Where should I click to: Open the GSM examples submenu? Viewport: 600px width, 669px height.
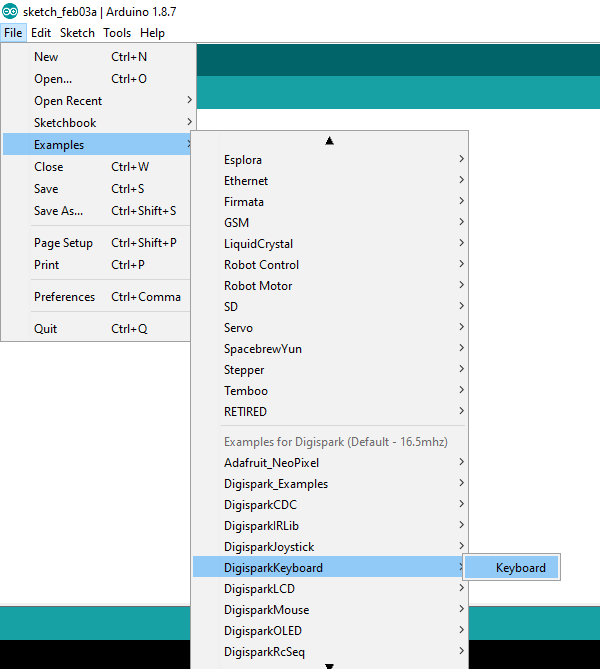click(x=329, y=223)
